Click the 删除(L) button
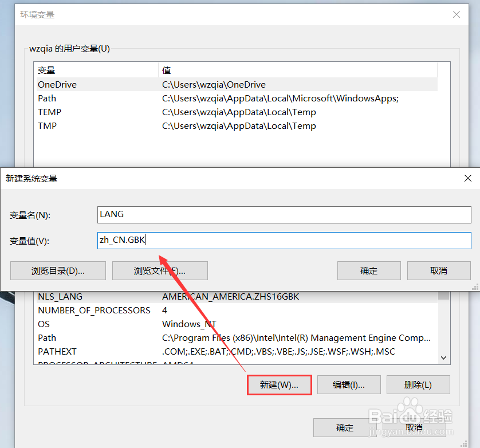 click(418, 384)
